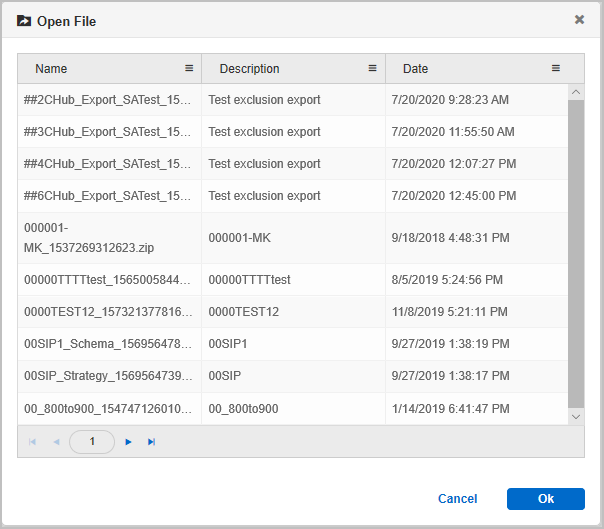
Task: Click the Cancel link
Action: click(457, 499)
